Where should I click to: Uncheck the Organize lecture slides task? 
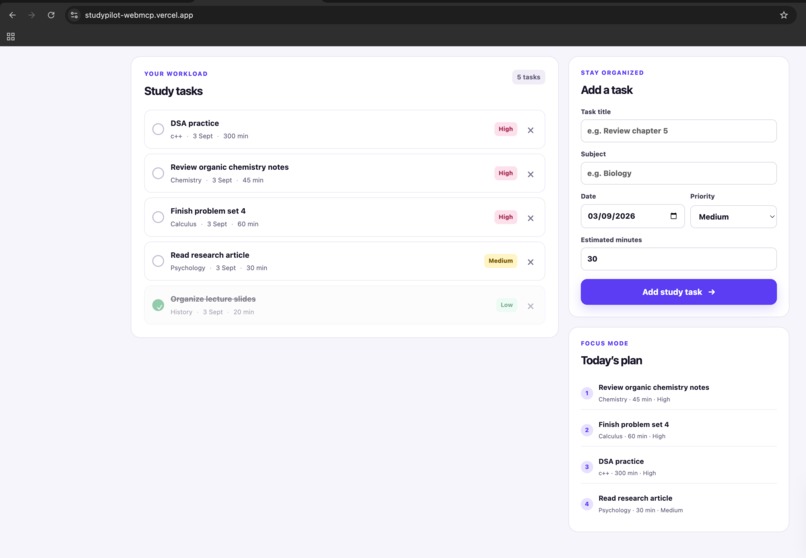[x=158, y=305]
